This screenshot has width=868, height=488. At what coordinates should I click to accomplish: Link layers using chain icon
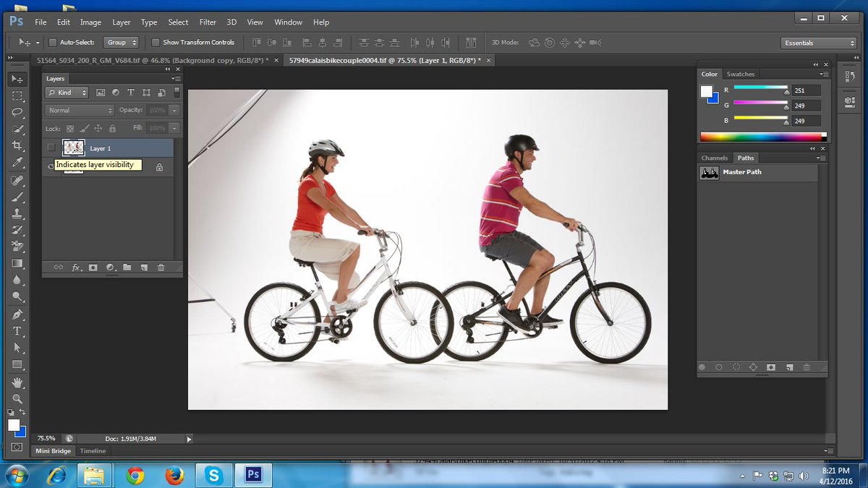(x=59, y=267)
